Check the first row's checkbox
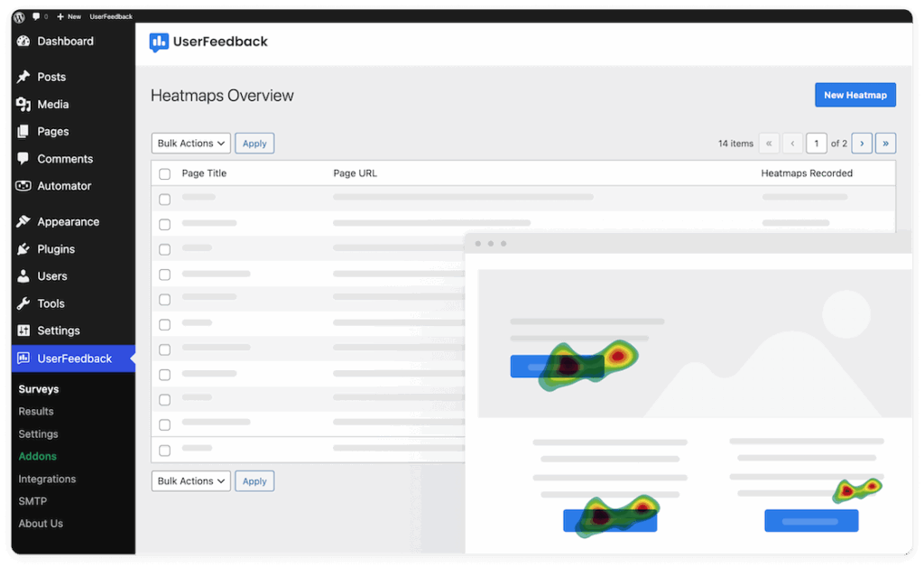Screen dimensions: 924x568 coord(163,199)
